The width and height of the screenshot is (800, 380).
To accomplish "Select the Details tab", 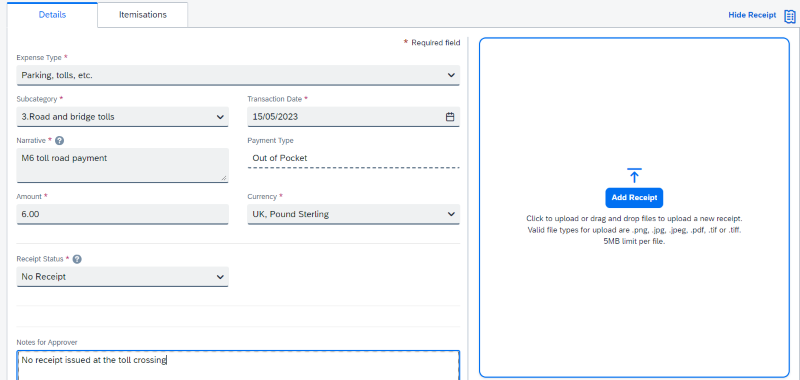I will [53, 15].
